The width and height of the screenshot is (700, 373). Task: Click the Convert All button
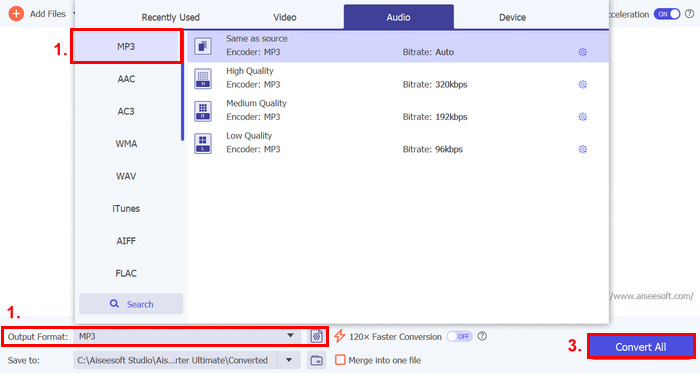[641, 347]
